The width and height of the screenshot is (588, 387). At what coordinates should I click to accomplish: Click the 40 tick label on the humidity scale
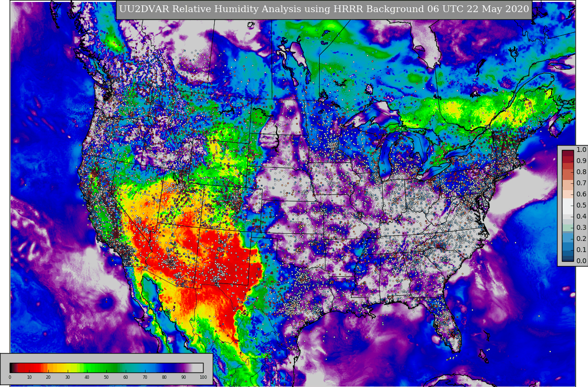point(87,377)
